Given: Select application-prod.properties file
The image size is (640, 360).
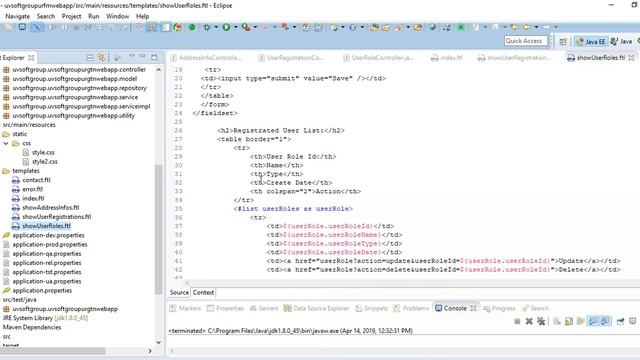Looking at the screenshot, I should [x=50, y=244].
